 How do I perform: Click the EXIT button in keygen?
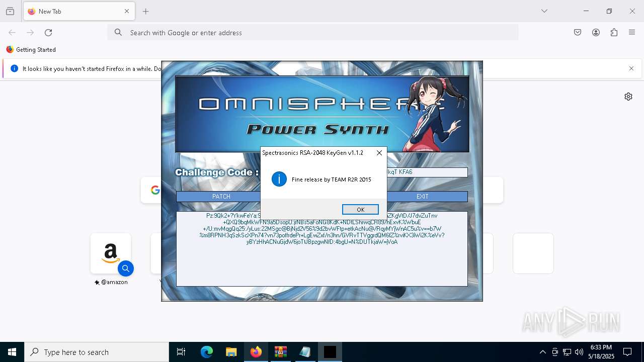pyautogui.click(x=423, y=197)
